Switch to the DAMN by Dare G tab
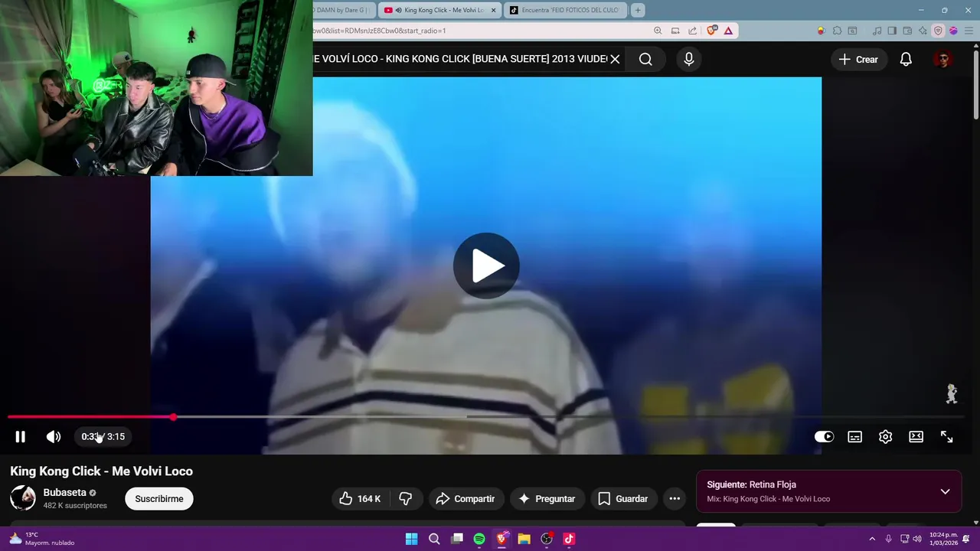 [x=343, y=10]
